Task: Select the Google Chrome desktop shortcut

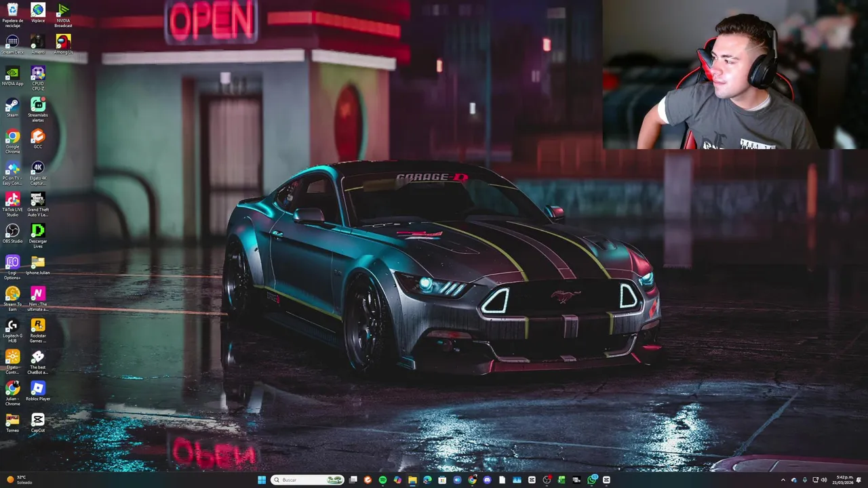Action: pos(12,141)
